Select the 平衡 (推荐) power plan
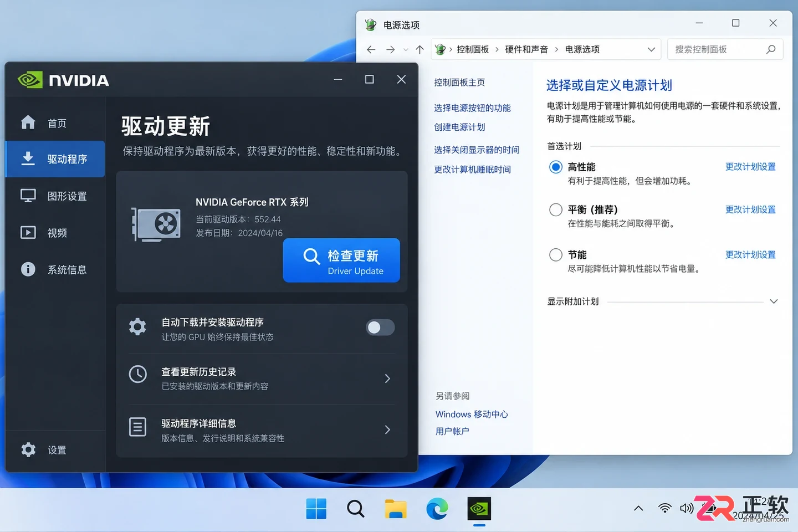 click(556, 209)
